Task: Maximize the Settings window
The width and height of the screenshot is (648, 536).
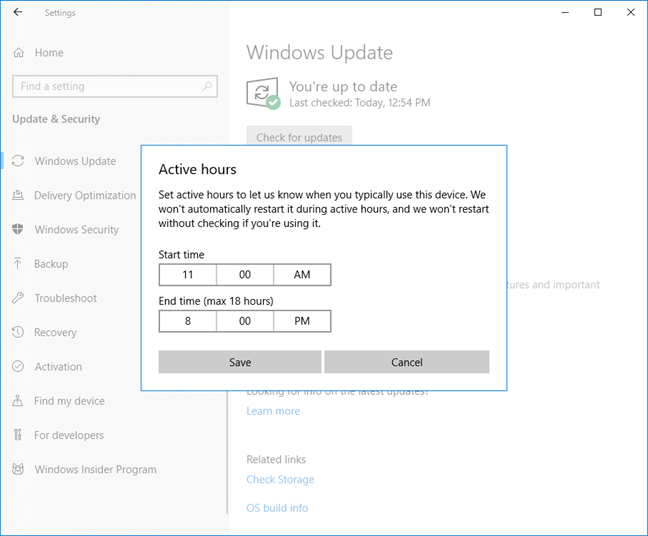Action: pyautogui.click(x=598, y=12)
